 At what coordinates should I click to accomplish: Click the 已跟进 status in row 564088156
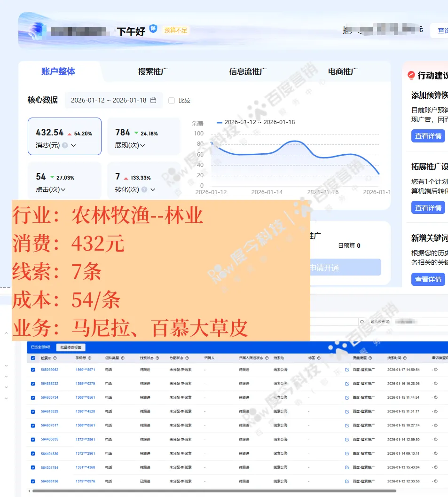click(x=145, y=481)
